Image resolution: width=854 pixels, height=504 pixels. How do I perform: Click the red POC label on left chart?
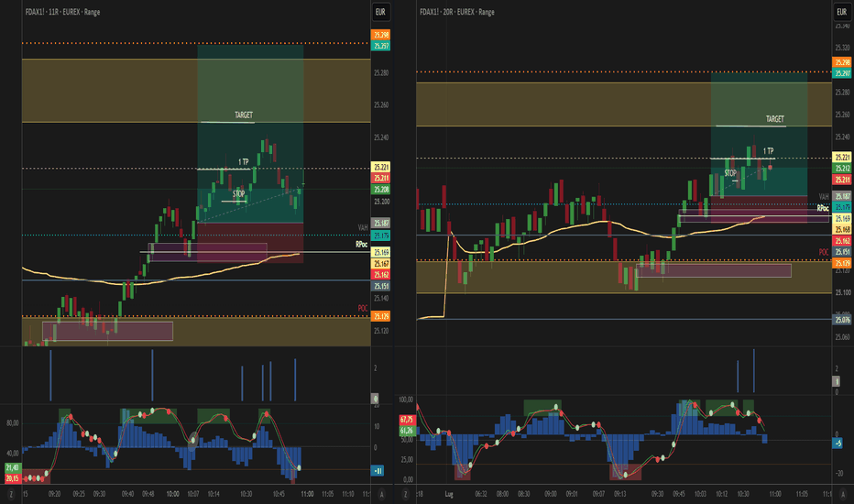pyautogui.click(x=363, y=309)
